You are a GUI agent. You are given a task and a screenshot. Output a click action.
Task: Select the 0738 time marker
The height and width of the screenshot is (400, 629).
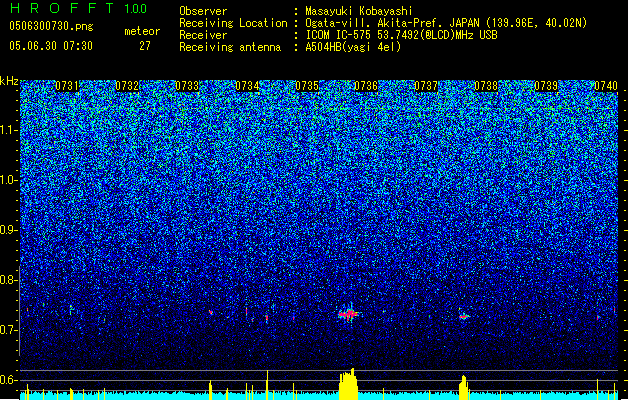tap(486, 86)
